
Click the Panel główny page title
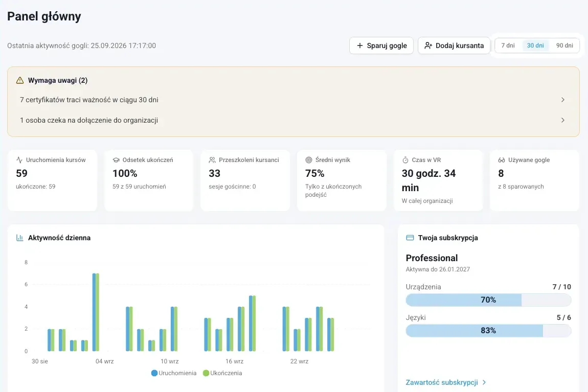[x=44, y=16]
